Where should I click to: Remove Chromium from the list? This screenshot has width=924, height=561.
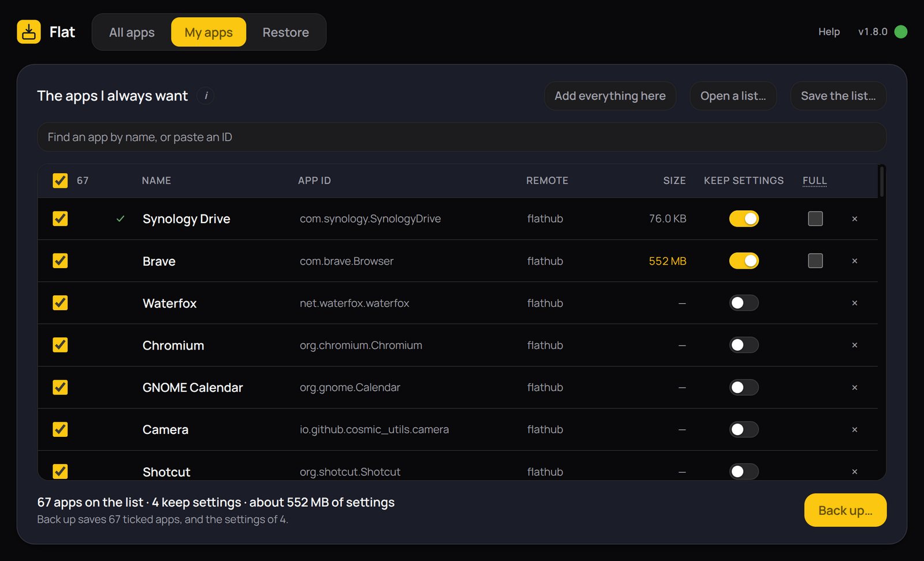click(855, 345)
